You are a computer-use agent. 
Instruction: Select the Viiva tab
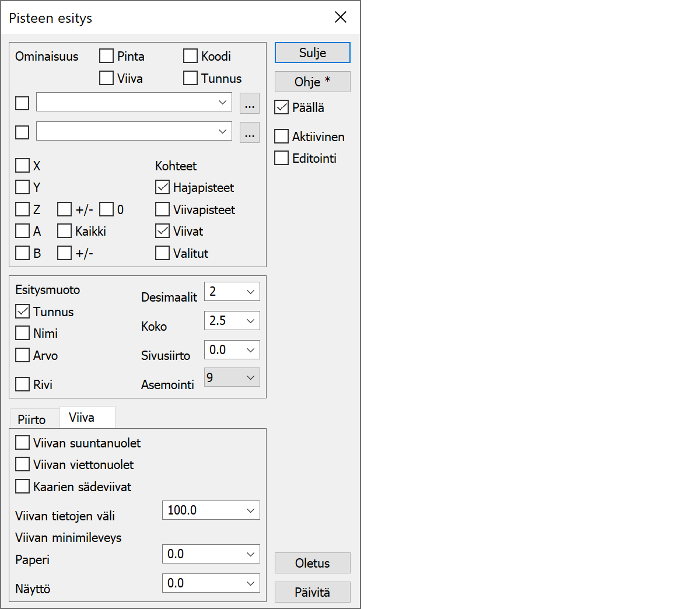tap(82, 418)
